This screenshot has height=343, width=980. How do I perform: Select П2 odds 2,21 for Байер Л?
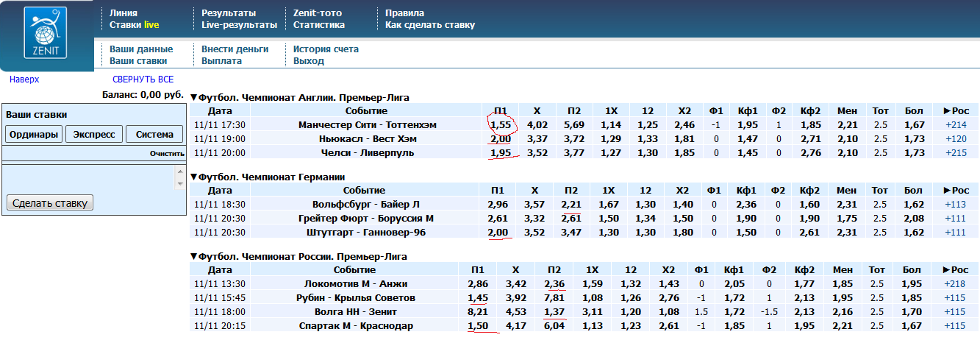[x=571, y=205]
